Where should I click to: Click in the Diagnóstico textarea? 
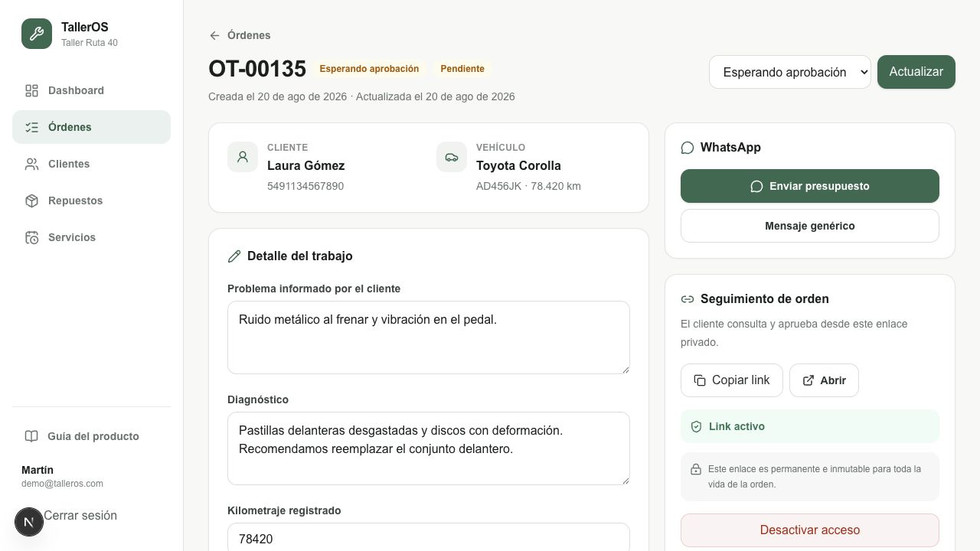pyautogui.click(x=429, y=448)
